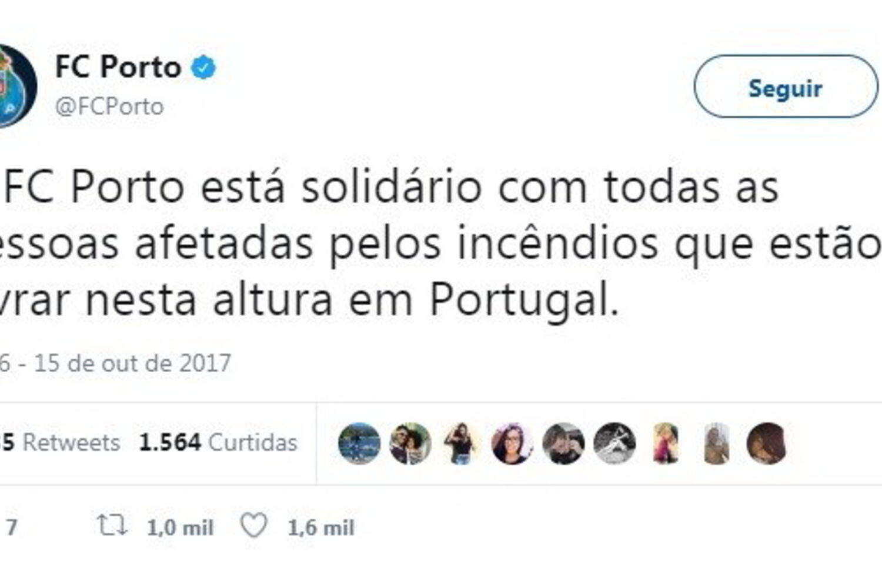Open the 1.564 Curtidas list
The height and width of the screenshot is (588, 882).
click(218, 442)
